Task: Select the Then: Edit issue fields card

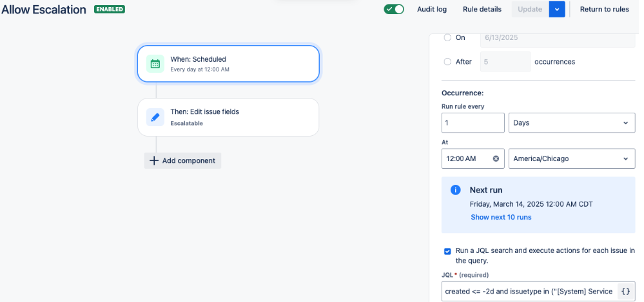Action: coord(228,117)
